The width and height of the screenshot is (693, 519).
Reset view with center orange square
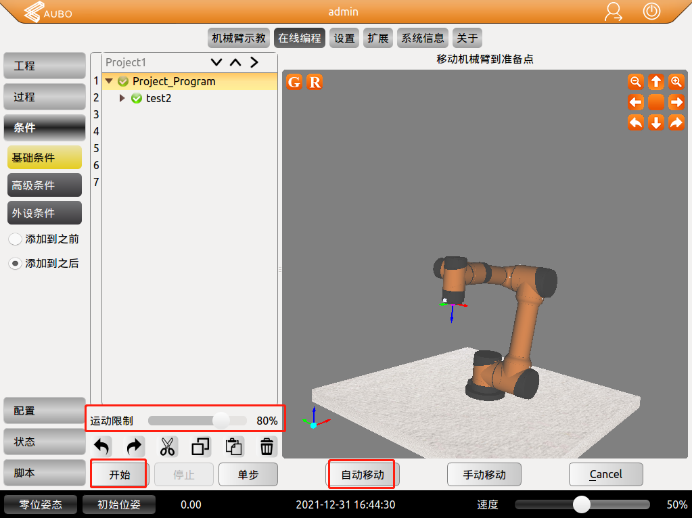coord(656,102)
